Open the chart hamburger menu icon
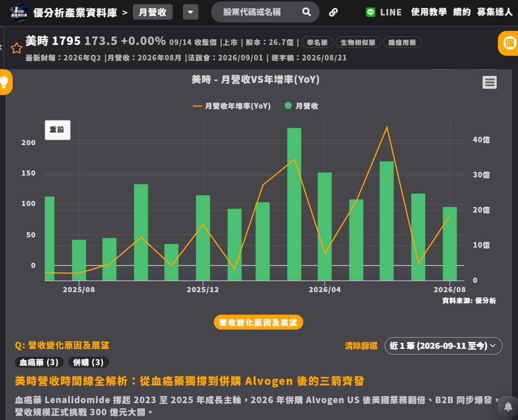The height and width of the screenshot is (420, 518). (x=489, y=82)
